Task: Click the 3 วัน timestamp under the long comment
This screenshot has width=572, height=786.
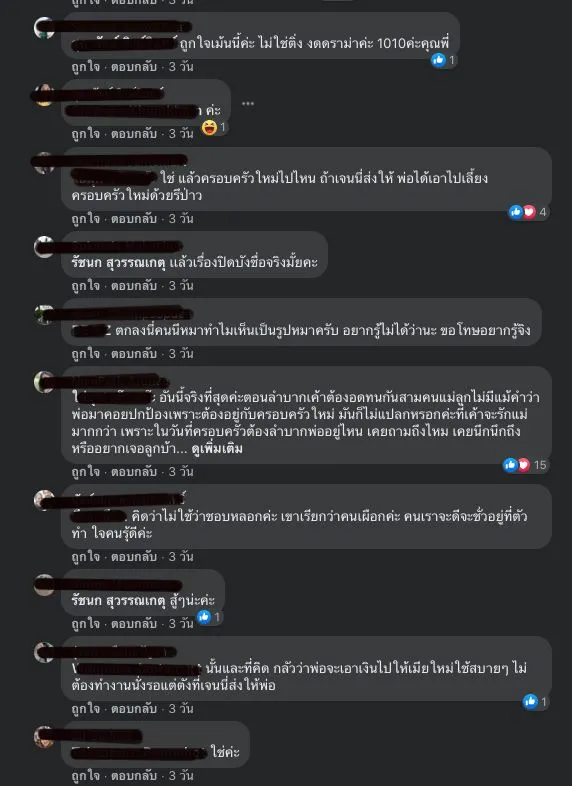Action: coord(181,472)
